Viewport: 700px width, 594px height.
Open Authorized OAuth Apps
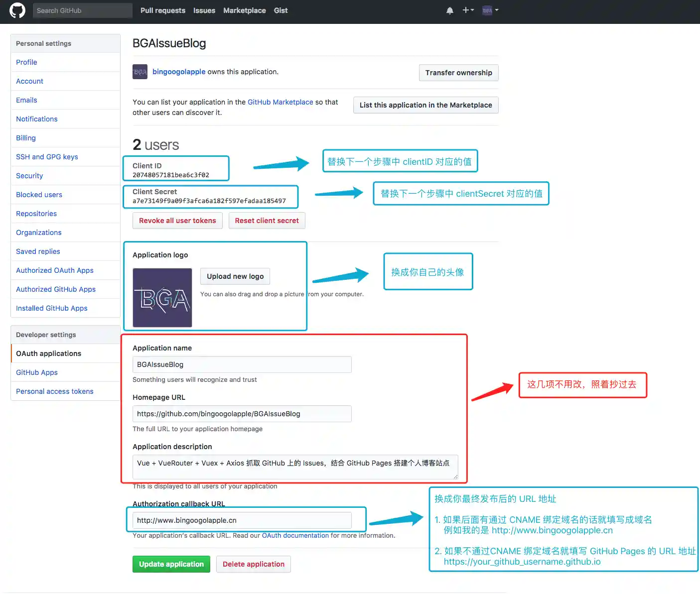[x=65, y=270]
